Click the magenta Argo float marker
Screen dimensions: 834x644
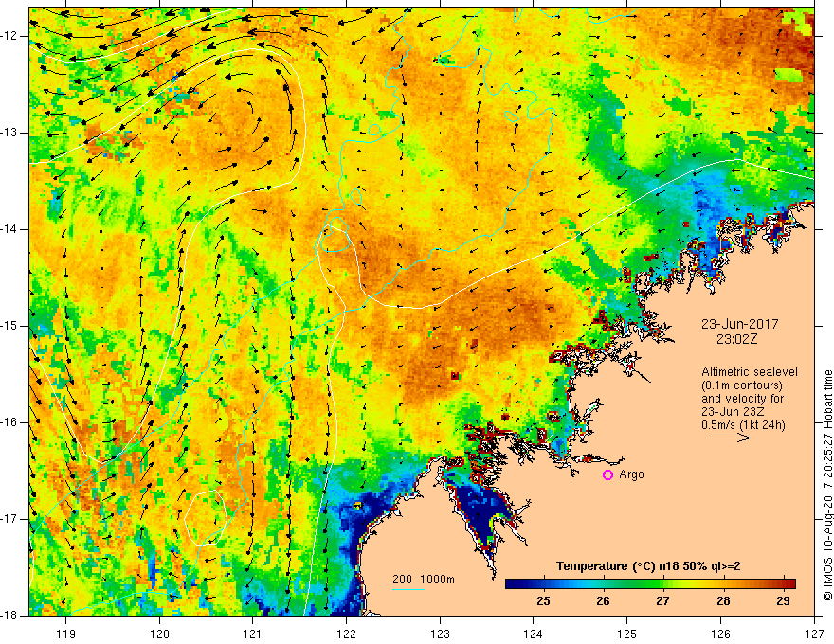[607, 474]
